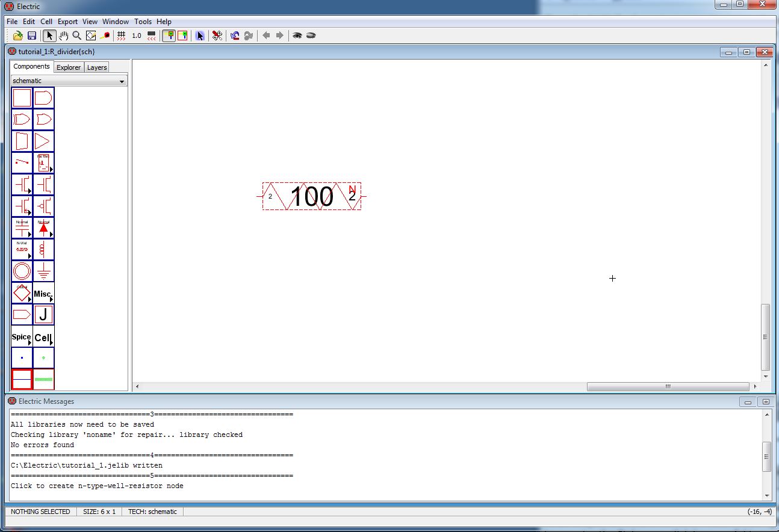Toggle the open-eye show icon in toolbar

[x=297, y=36]
